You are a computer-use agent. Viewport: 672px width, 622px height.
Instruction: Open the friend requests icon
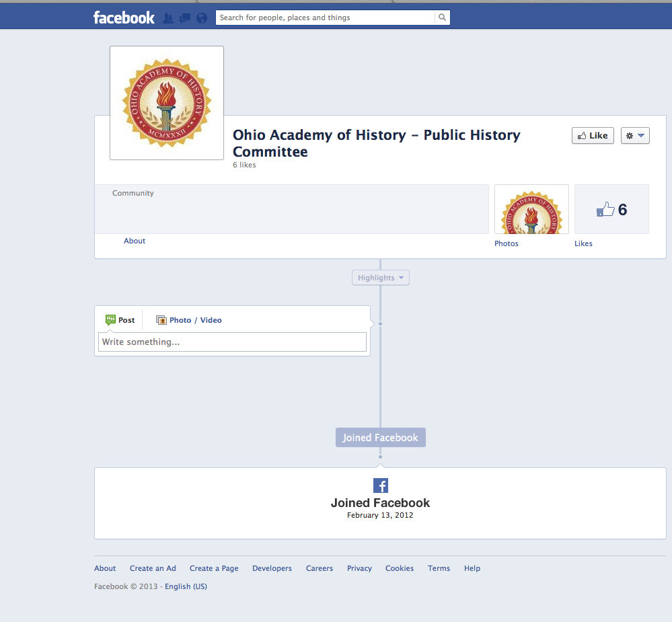[x=168, y=18]
